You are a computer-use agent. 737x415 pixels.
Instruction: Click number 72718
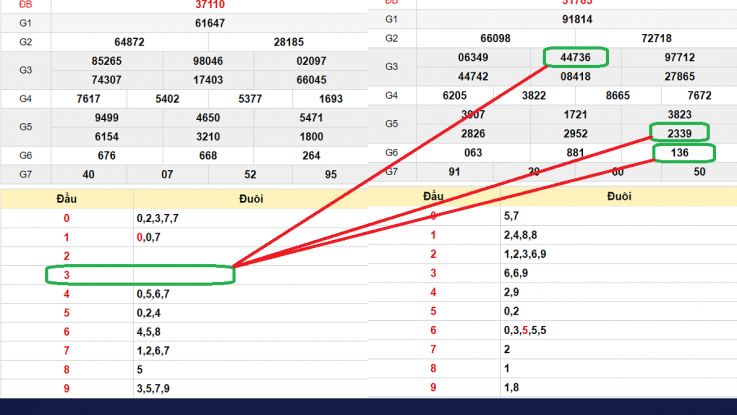656,38
